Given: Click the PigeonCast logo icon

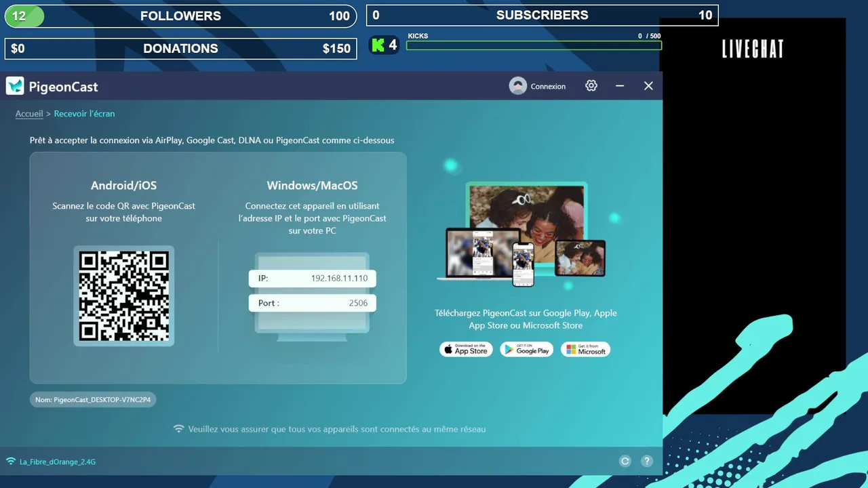Looking at the screenshot, I should (x=15, y=86).
